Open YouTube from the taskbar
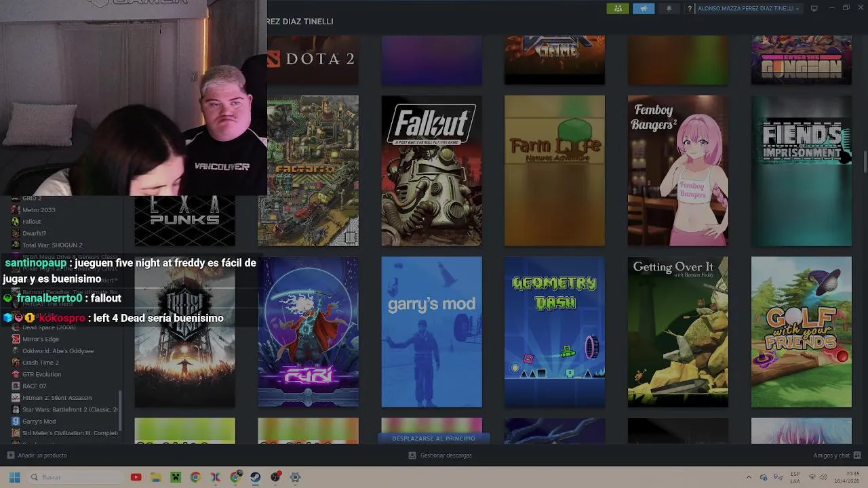 136,477
